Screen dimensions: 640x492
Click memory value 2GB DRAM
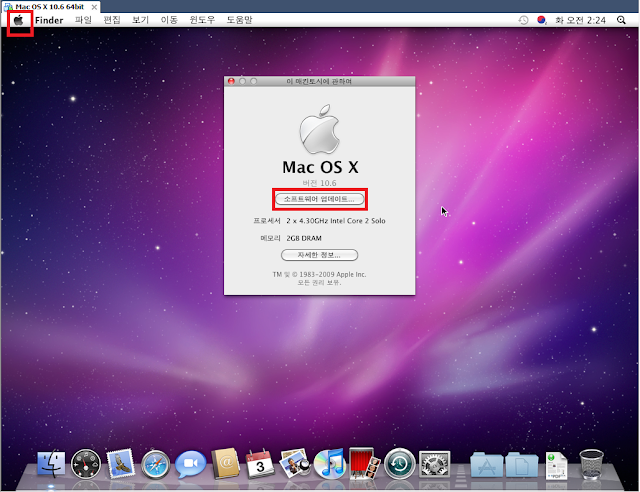304,238
